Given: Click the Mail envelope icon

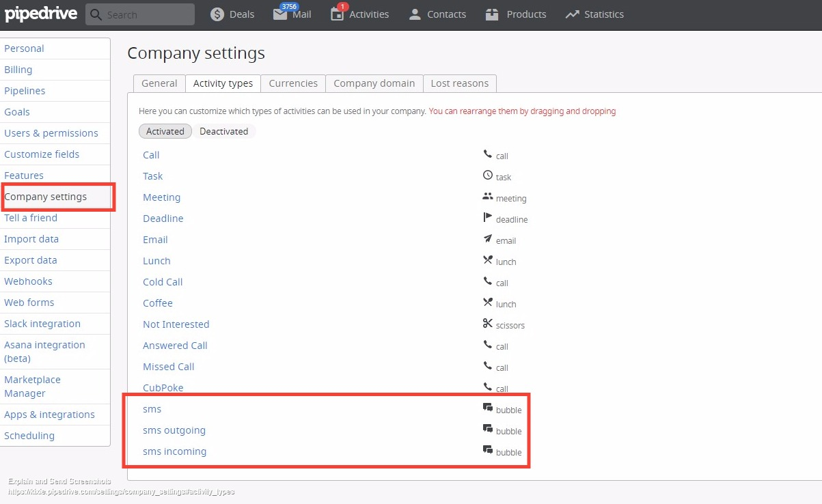Looking at the screenshot, I should (x=280, y=14).
